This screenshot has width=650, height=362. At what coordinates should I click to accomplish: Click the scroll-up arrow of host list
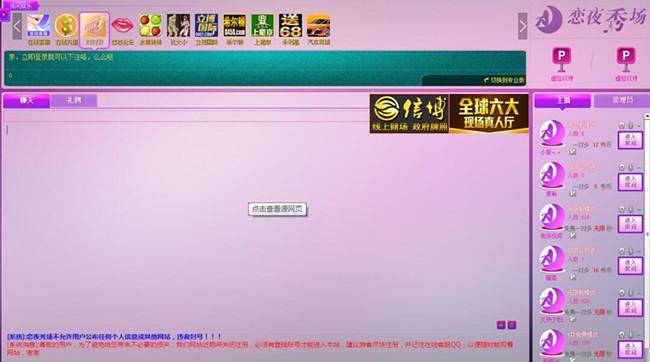click(648, 117)
